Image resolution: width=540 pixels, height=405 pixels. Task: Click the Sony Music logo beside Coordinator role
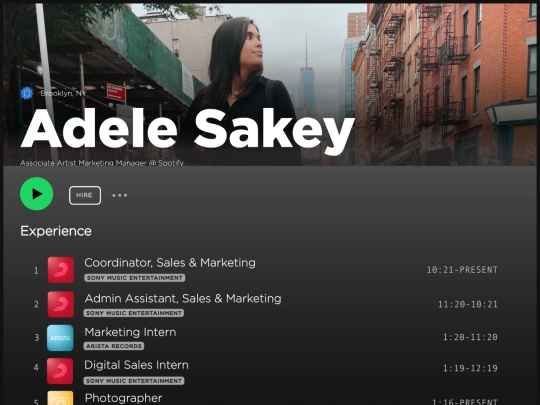point(61,270)
